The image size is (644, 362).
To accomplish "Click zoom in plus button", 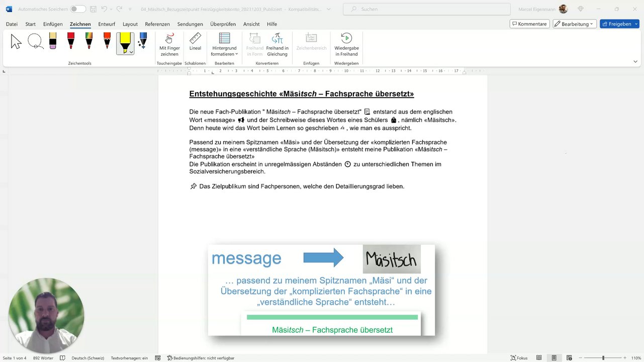I will tap(625, 358).
